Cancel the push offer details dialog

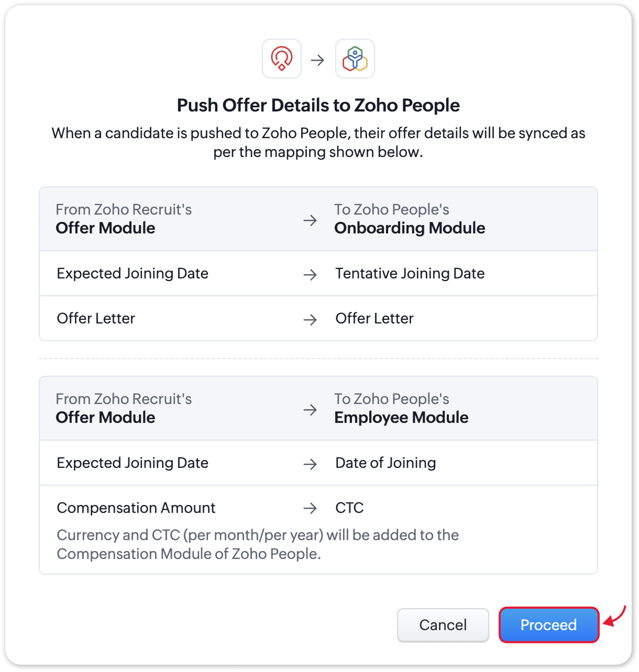pos(443,625)
